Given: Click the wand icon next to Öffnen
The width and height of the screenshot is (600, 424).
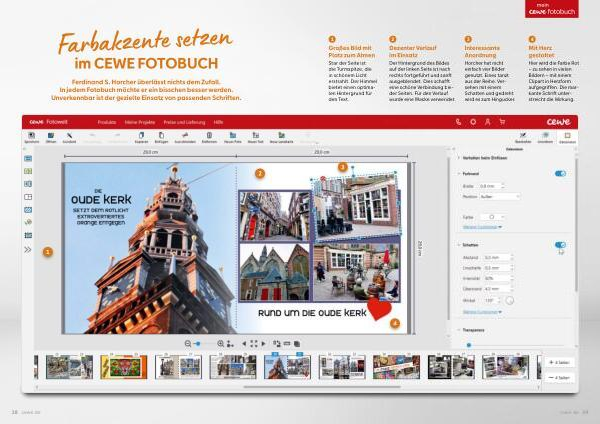Looking at the screenshot, I should point(69,135).
